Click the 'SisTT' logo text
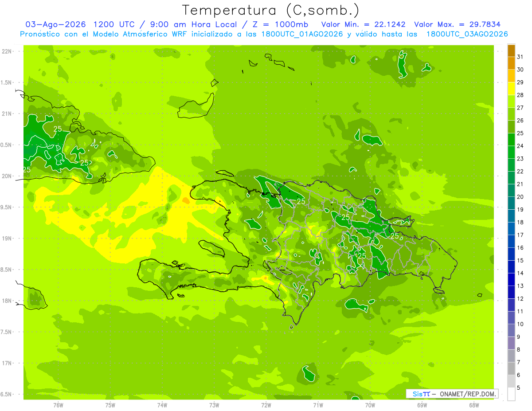532x411 pixels. pos(421,394)
